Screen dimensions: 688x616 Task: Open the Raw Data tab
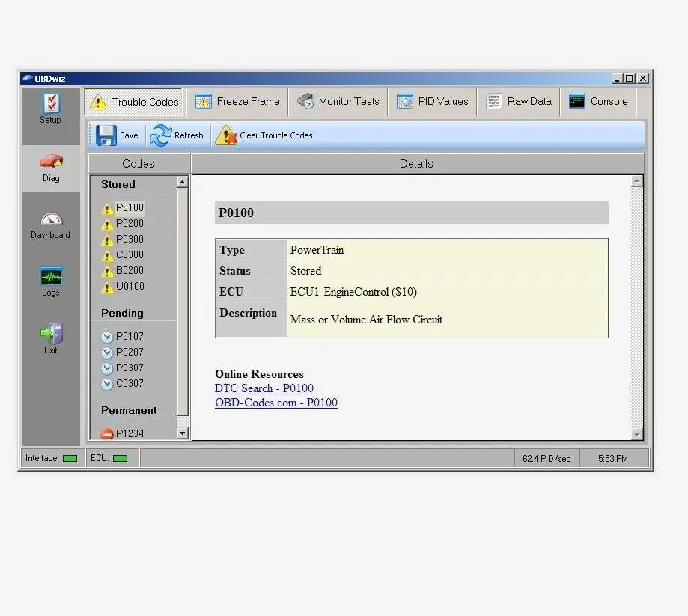click(x=519, y=101)
